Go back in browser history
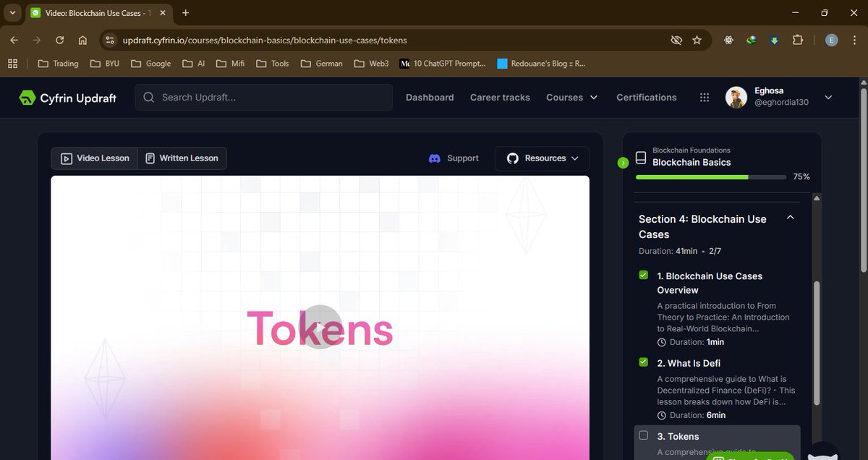 (x=14, y=41)
